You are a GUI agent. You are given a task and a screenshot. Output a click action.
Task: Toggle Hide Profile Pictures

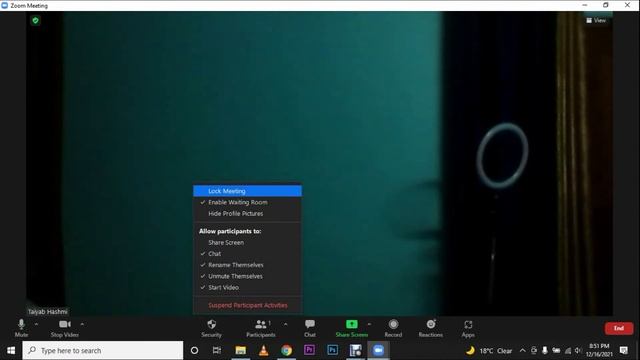(x=247, y=213)
